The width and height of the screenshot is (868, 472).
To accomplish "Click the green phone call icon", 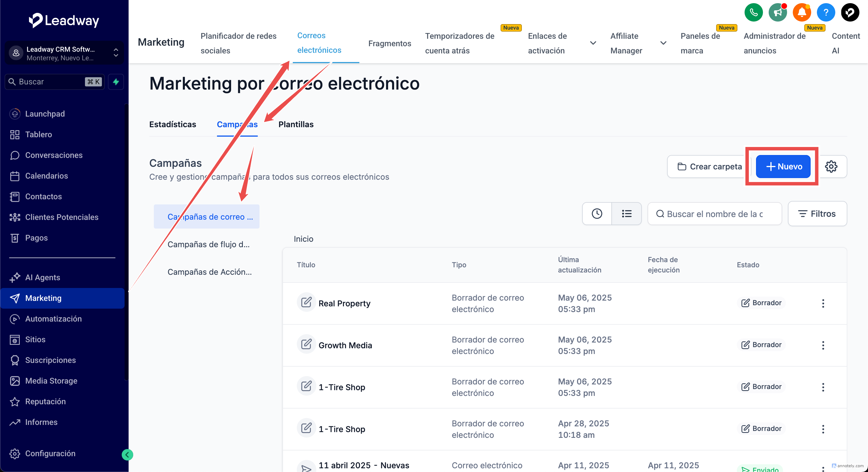I will coord(753,12).
